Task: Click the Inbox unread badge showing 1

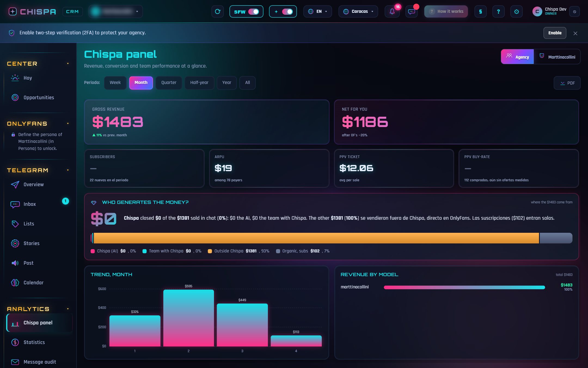Action: pyautogui.click(x=65, y=201)
